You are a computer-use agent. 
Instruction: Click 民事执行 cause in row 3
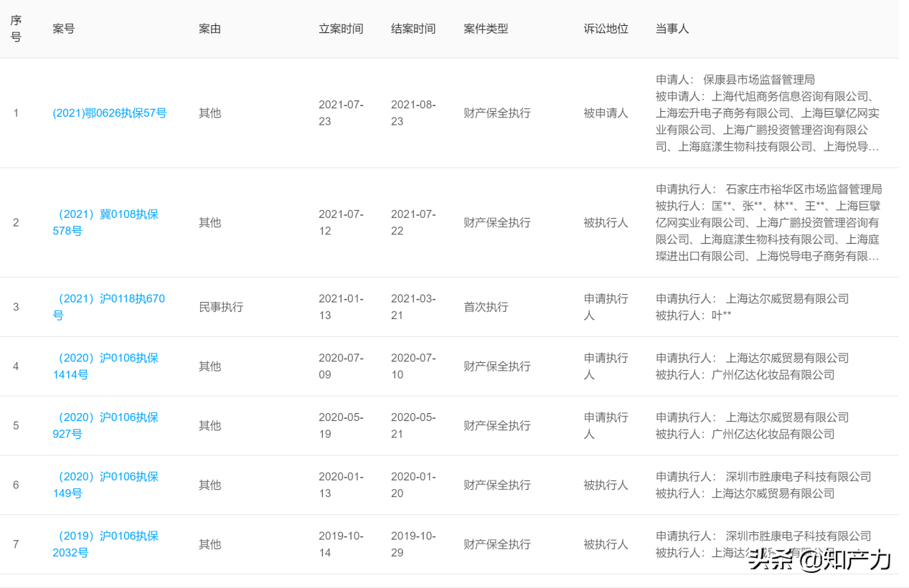(x=221, y=307)
